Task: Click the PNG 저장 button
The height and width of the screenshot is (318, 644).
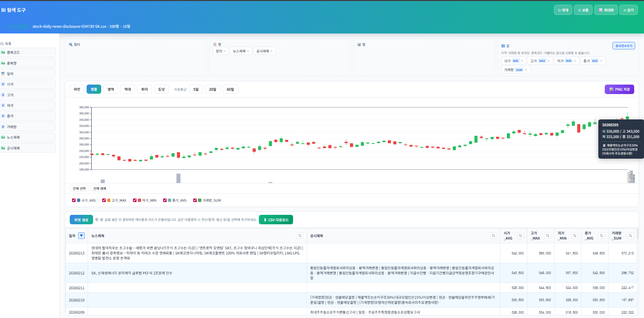Action: point(619,89)
